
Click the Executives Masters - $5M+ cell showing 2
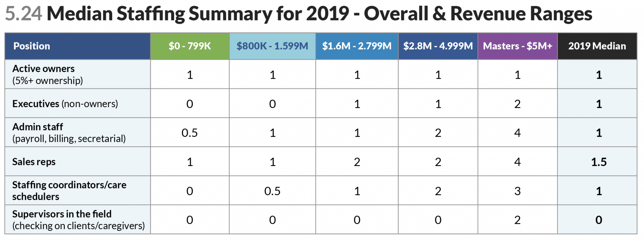point(518,104)
